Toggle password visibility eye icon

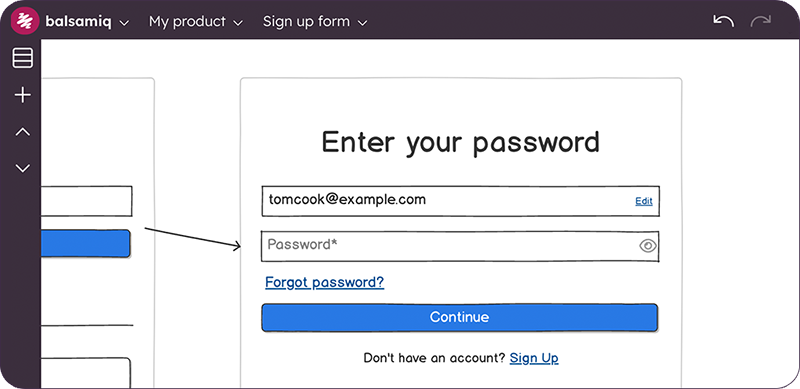pos(647,246)
